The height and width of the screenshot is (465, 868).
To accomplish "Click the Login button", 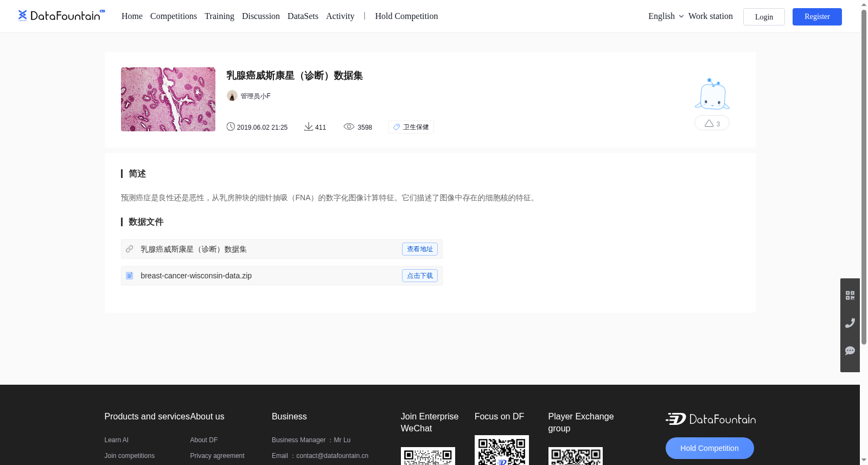I will [x=764, y=17].
